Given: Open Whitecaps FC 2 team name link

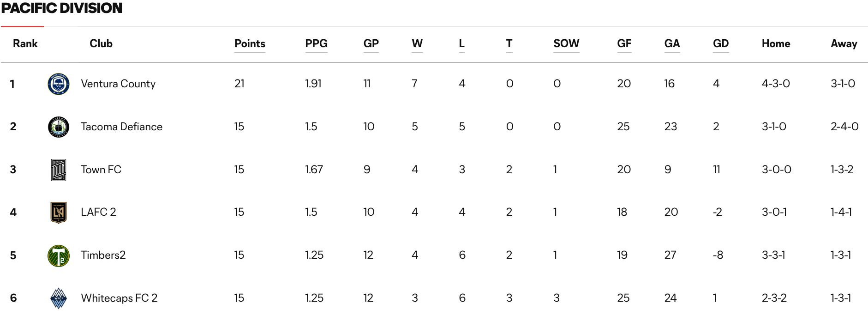Looking at the screenshot, I should tap(119, 298).
